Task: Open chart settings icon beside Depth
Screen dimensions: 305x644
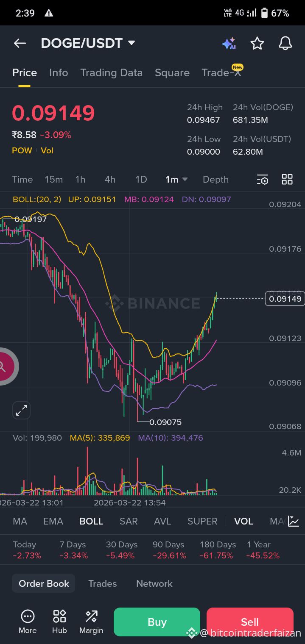Action: pyautogui.click(x=263, y=180)
